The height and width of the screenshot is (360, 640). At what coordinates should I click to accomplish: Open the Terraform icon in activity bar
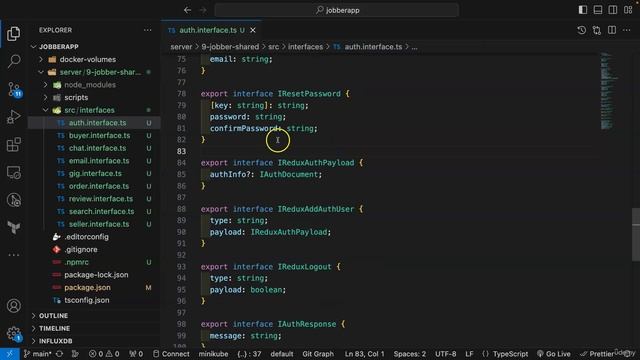13,227
